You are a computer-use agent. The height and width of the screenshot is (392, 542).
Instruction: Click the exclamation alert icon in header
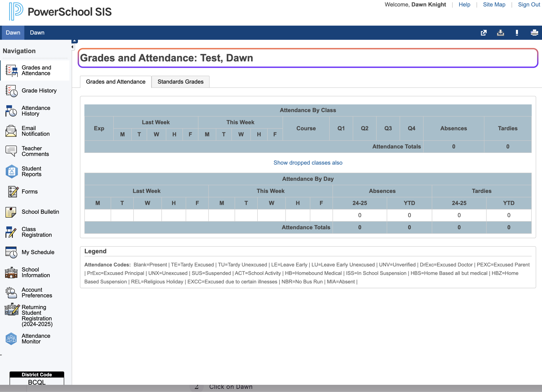pos(517,33)
